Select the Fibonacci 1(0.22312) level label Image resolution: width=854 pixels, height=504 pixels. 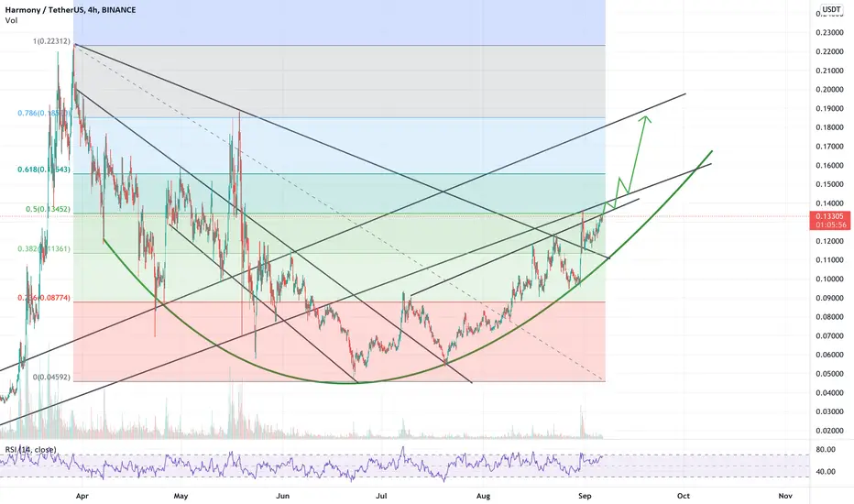pos(51,41)
